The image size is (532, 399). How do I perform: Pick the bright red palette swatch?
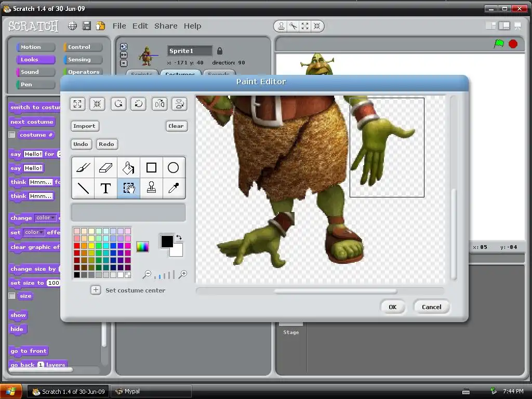77,246
